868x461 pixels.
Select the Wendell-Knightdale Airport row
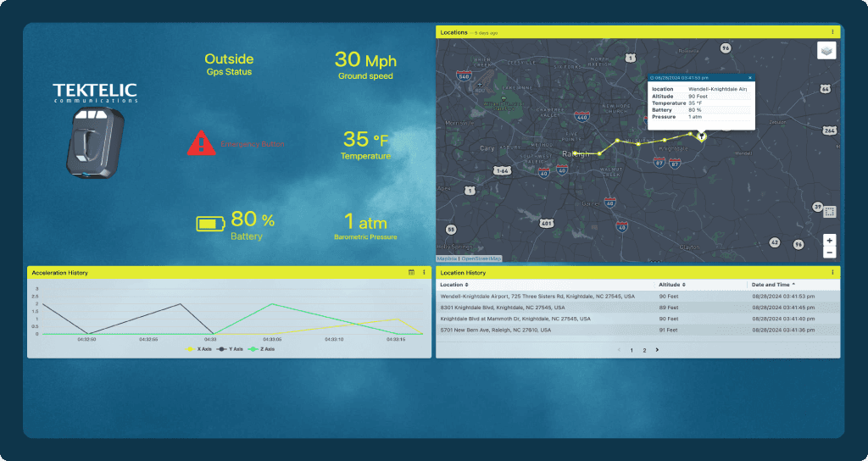[x=637, y=296]
